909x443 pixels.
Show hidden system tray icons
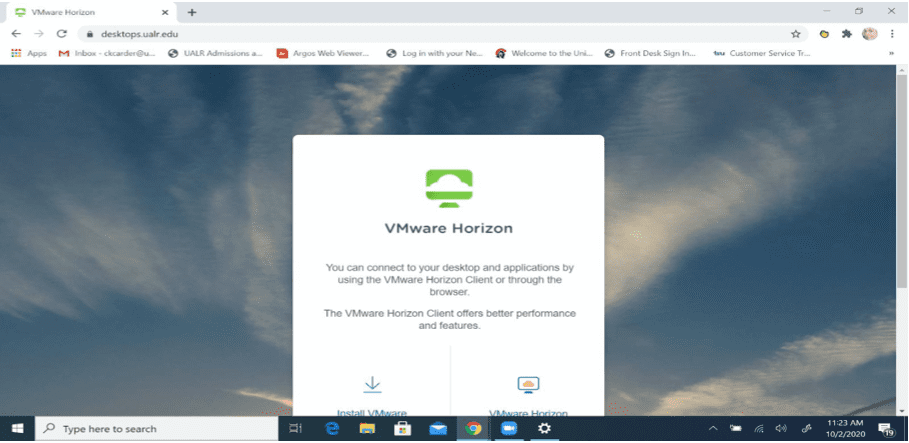[713, 428]
